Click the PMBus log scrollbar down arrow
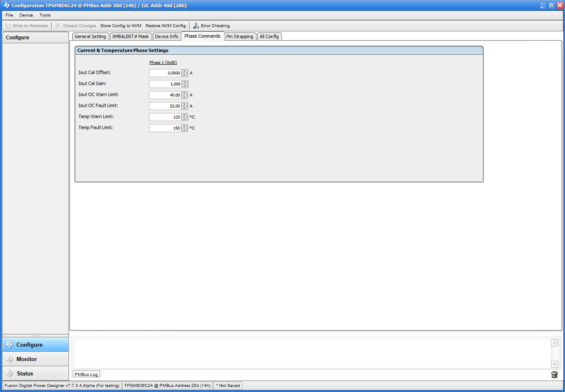Screen dimensions: 565x392 pos(554,364)
